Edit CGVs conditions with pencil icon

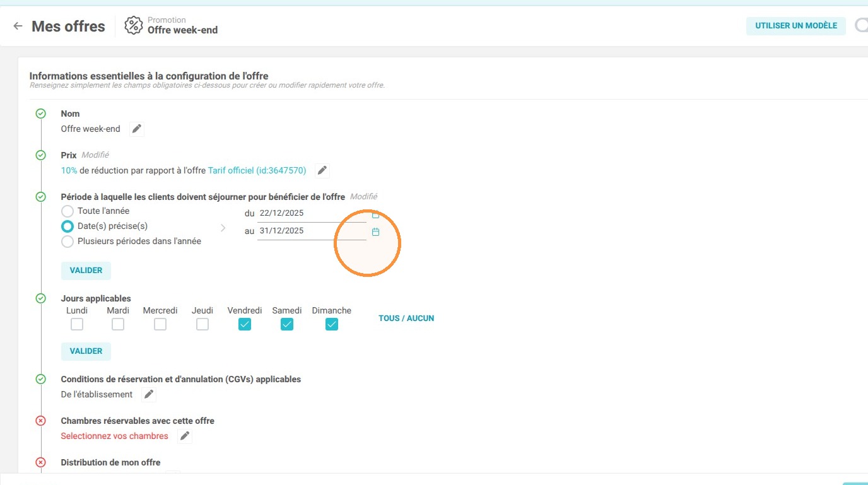point(149,395)
